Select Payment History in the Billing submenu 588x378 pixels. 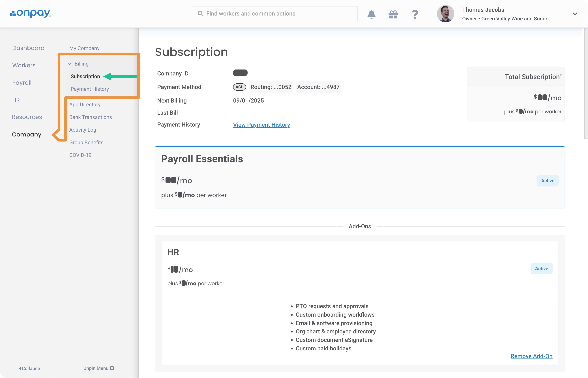point(89,89)
